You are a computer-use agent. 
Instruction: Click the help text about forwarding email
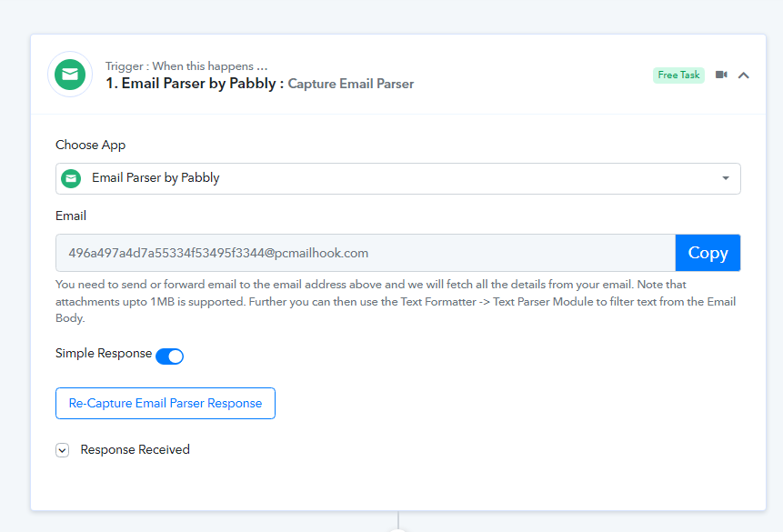[x=396, y=301]
